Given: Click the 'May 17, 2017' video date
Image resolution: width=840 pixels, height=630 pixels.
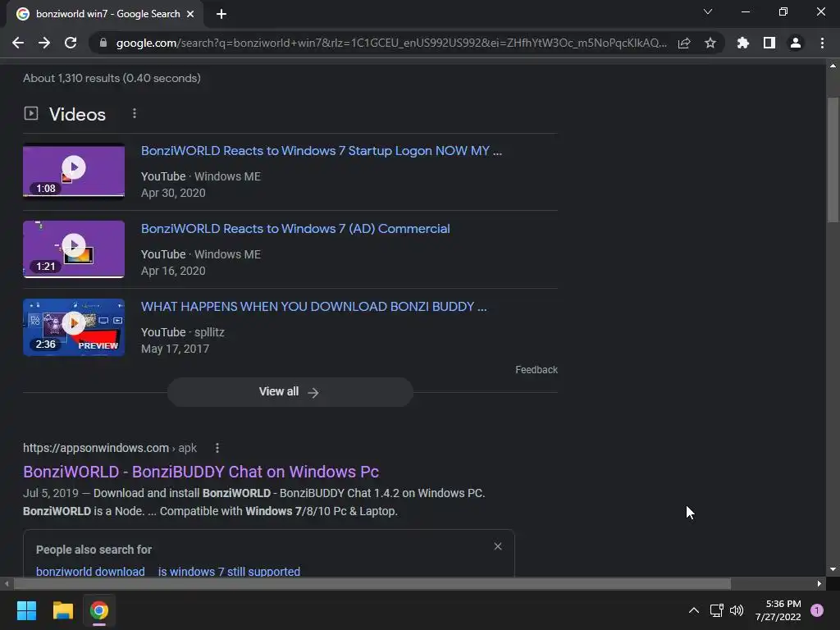Looking at the screenshot, I should coord(176,349).
